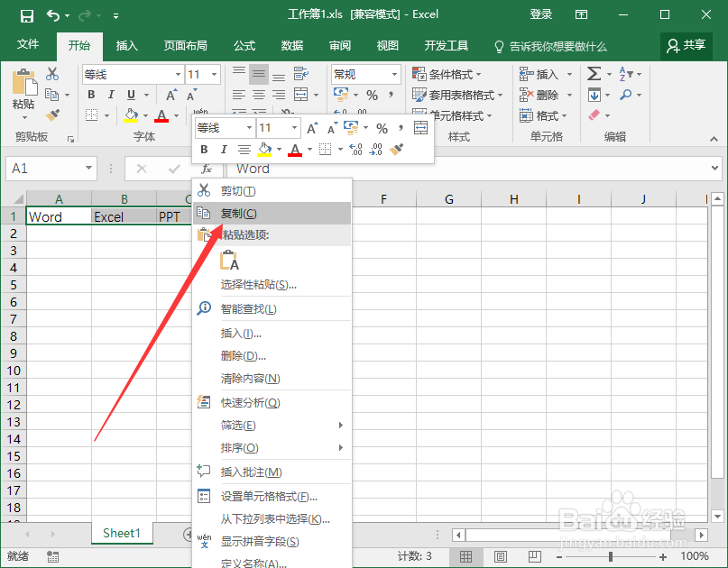This screenshot has width=728, height=568.
Task: Click the Sheet1 worksheet tab
Action: (x=122, y=533)
